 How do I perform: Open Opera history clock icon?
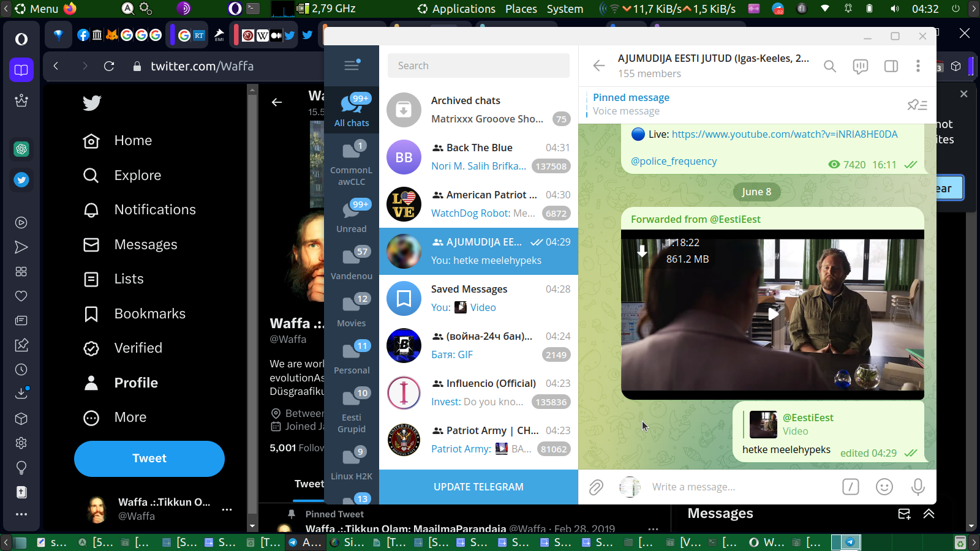(x=21, y=369)
